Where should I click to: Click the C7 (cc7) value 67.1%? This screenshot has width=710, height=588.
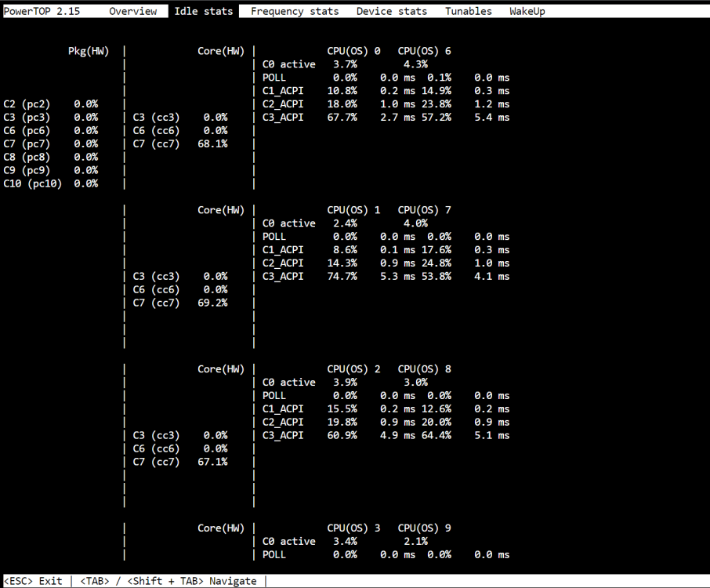click(x=213, y=462)
